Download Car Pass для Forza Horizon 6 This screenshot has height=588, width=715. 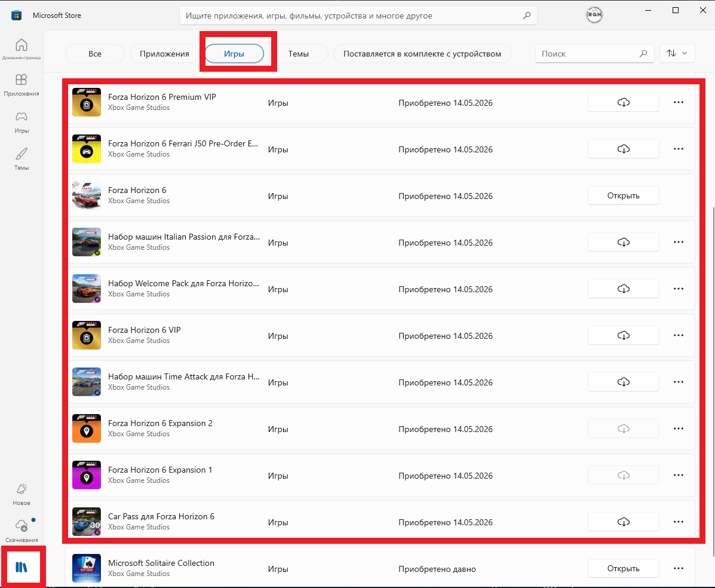[624, 522]
